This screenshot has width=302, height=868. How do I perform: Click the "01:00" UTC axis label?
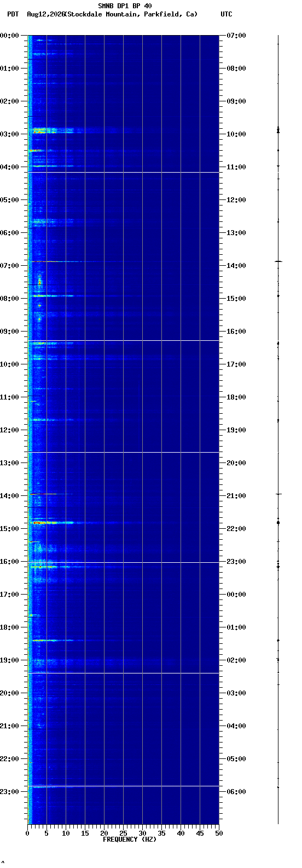coord(236,627)
